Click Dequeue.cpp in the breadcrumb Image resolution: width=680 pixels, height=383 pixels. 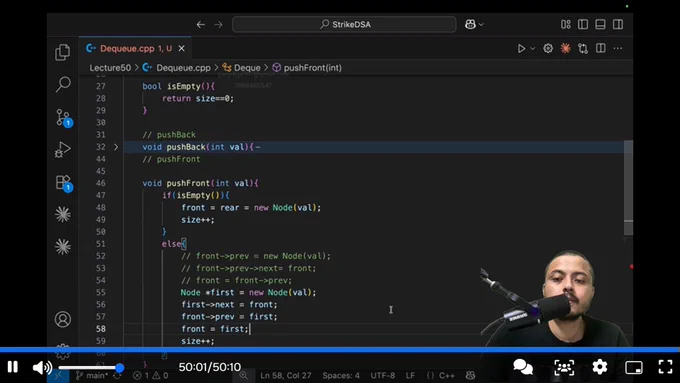[183, 68]
